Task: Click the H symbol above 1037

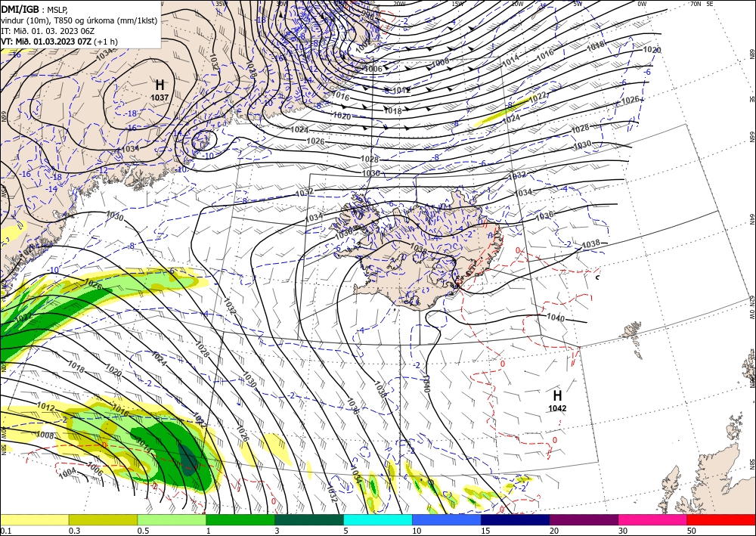Action: pyautogui.click(x=160, y=85)
